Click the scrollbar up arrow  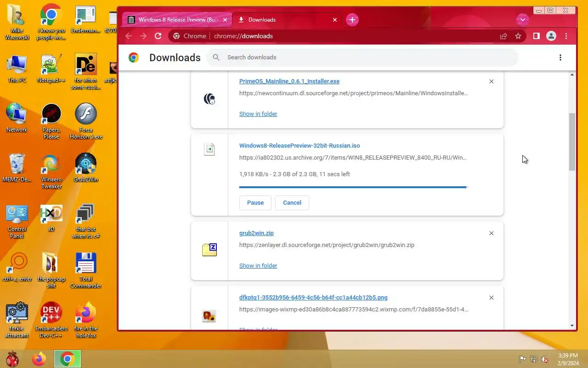pos(572,75)
